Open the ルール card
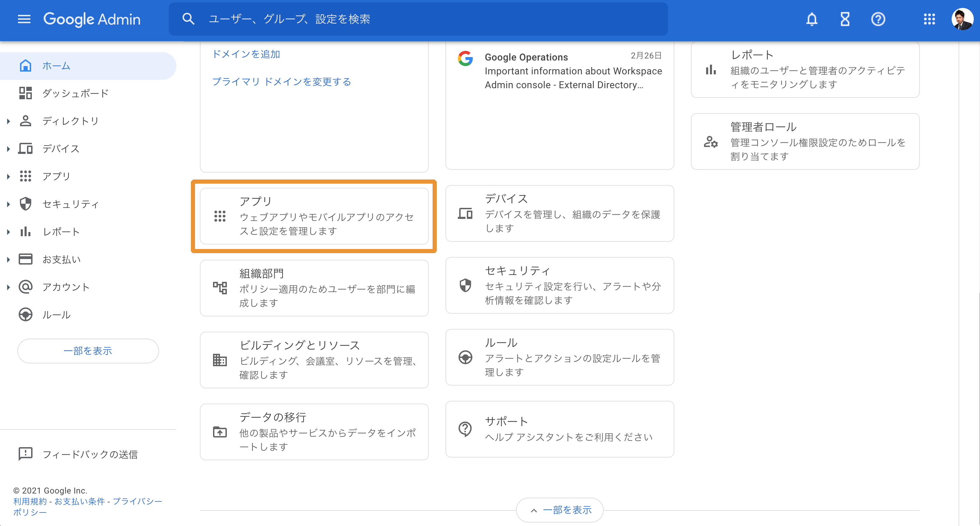The image size is (980, 526). [560, 357]
